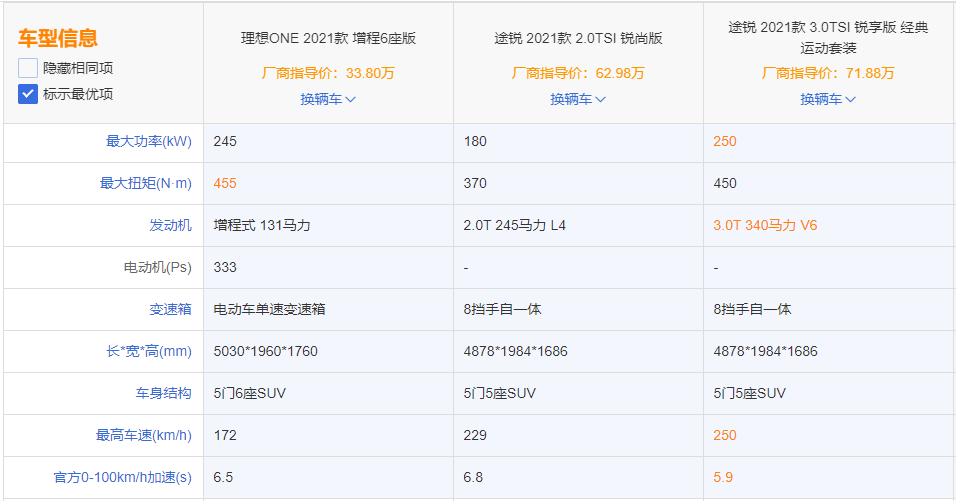The image size is (956, 501).
Task: Select the 245 max power value
Action: point(225,141)
